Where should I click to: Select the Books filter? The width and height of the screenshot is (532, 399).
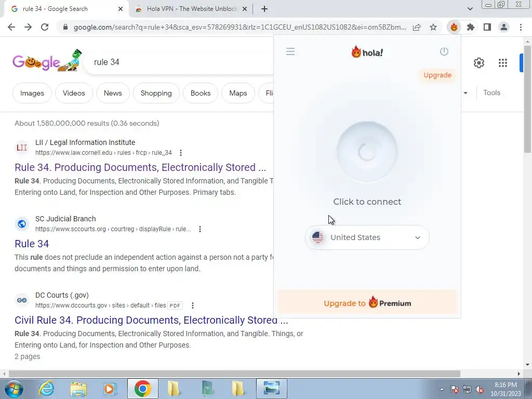[x=201, y=93]
